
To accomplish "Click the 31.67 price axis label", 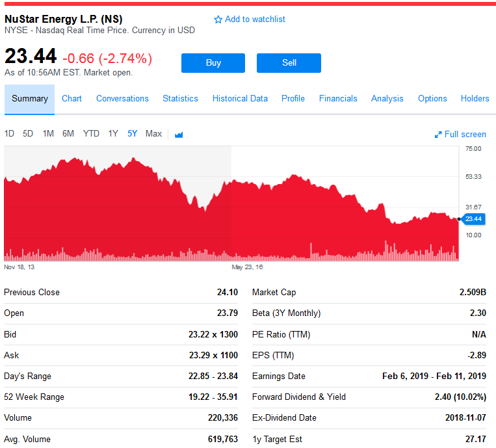I will point(473,207).
